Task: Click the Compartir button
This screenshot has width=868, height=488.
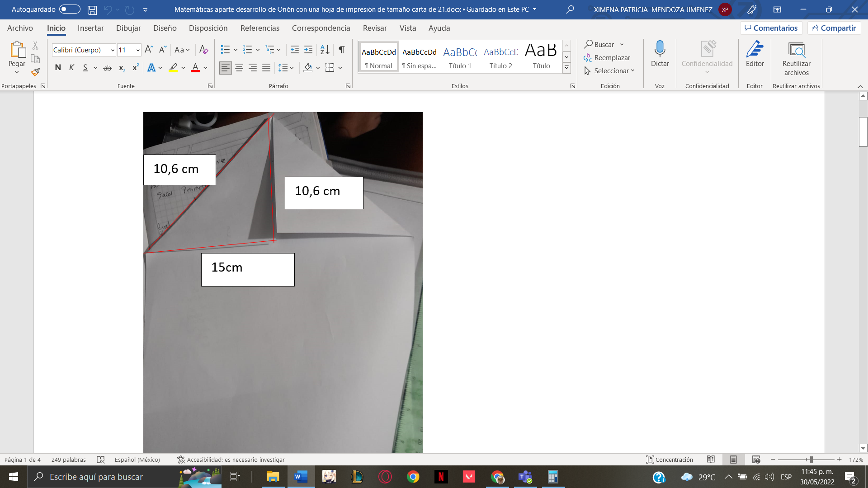Action: click(x=834, y=28)
